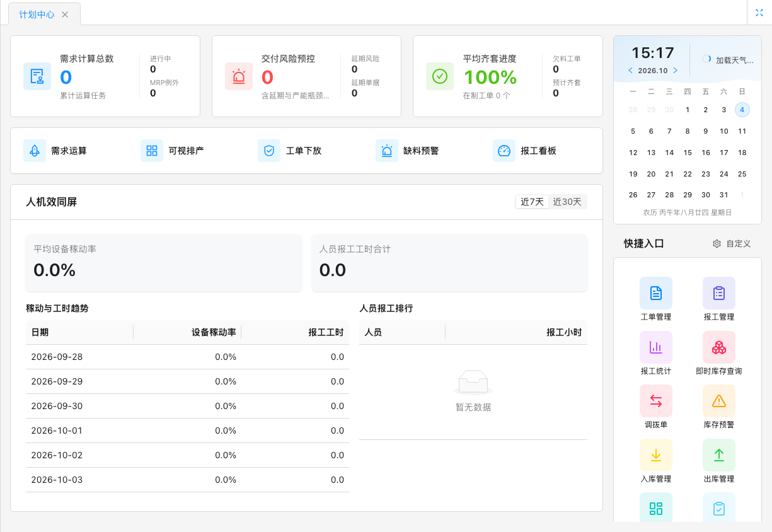Toggle fullscreen using top-right icon
The height and width of the screenshot is (532, 772).
pos(759,13)
